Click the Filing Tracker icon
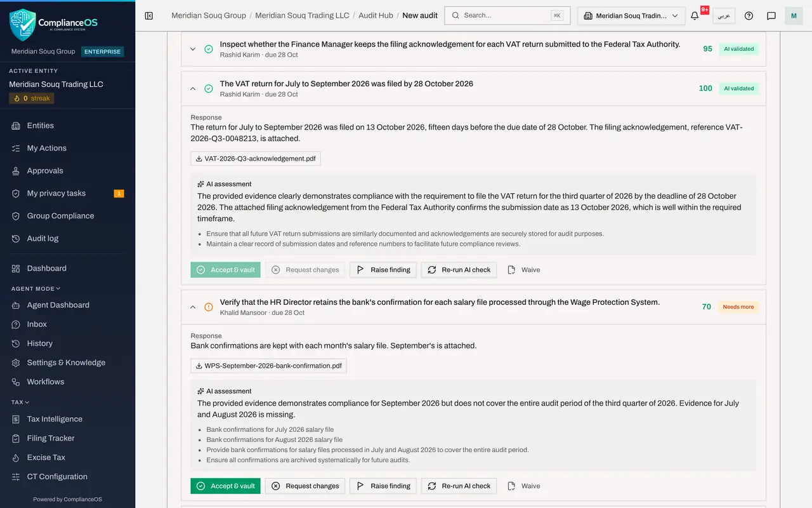 click(16, 438)
